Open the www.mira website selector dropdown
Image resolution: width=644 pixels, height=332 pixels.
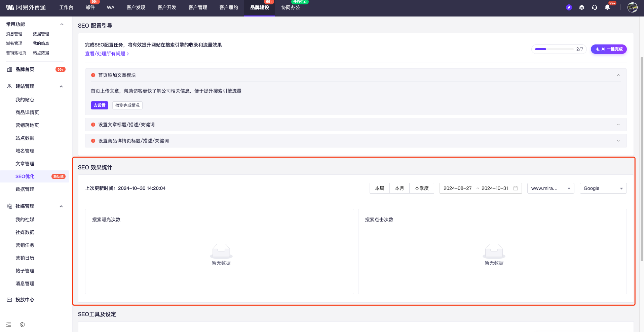(x=551, y=188)
